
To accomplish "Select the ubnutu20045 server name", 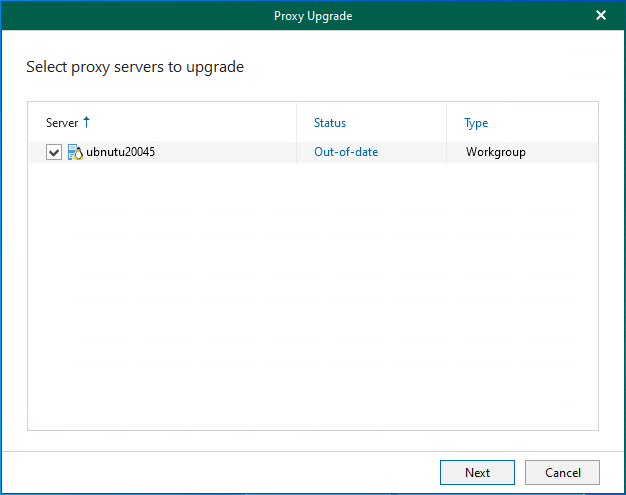I will point(121,153).
